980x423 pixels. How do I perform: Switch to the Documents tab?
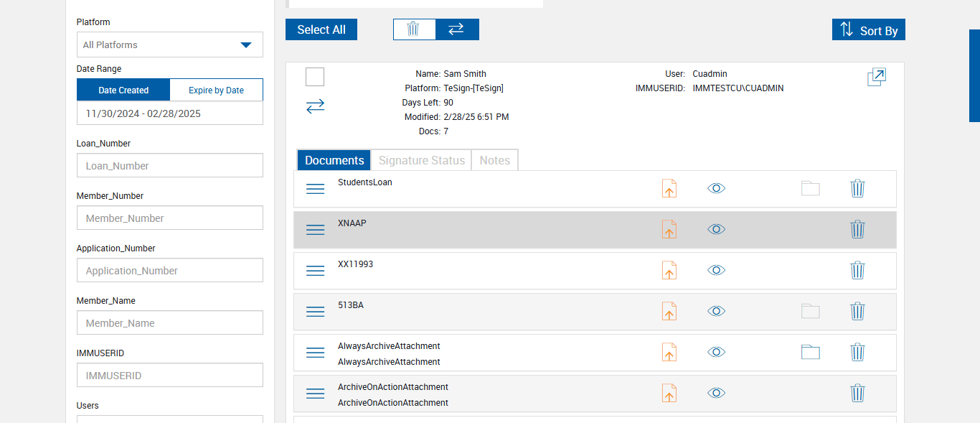(335, 161)
